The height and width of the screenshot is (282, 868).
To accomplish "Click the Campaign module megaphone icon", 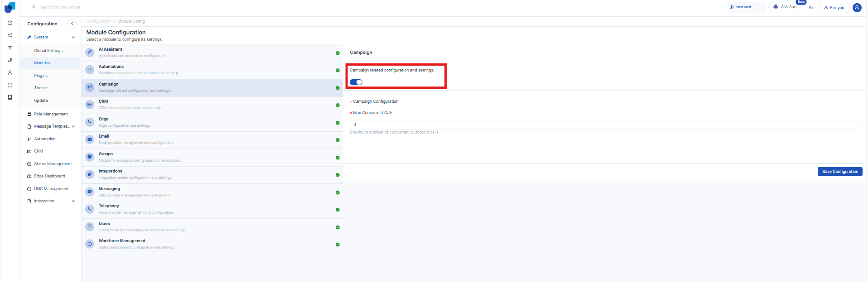I will pyautogui.click(x=90, y=87).
